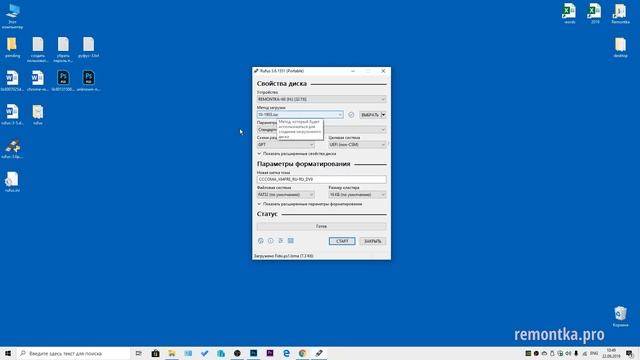The width and height of the screenshot is (640, 360).
Task: Open the FAT32 file system dropdown
Action: 286,195
